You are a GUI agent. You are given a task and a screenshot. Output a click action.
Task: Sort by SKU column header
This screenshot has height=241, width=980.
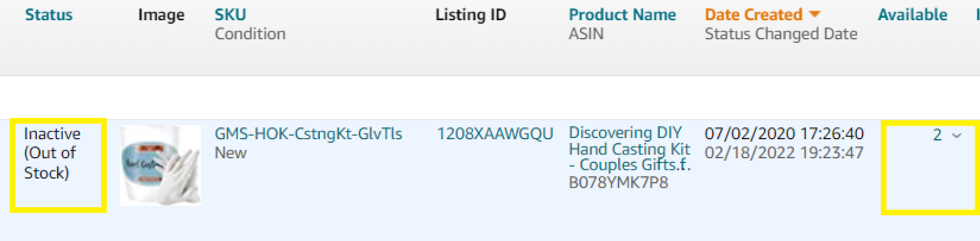pyautogui.click(x=230, y=15)
